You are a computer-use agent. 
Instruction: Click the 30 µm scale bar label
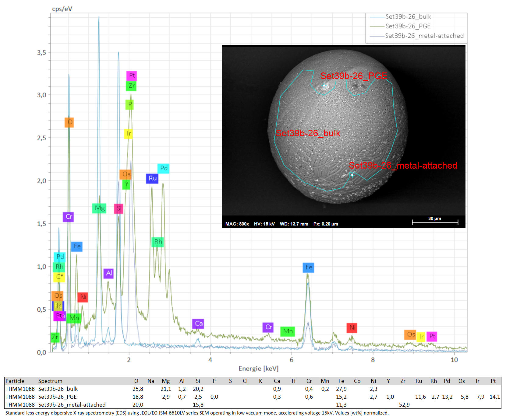tap(434, 219)
